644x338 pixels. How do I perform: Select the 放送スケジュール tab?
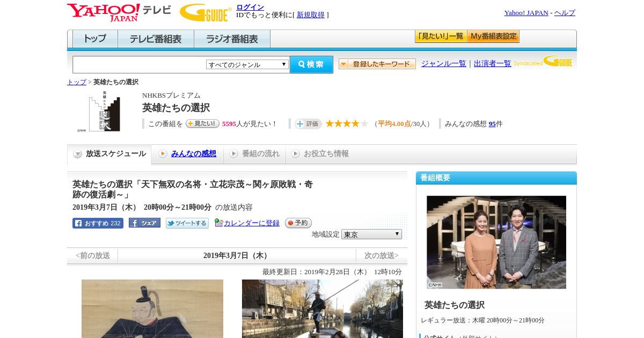click(x=109, y=154)
